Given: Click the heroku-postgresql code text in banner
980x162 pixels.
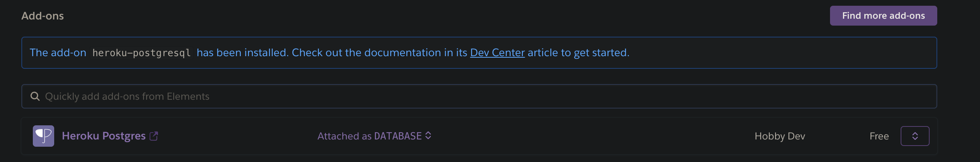Looking at the screenshot, I should [141, 53].
